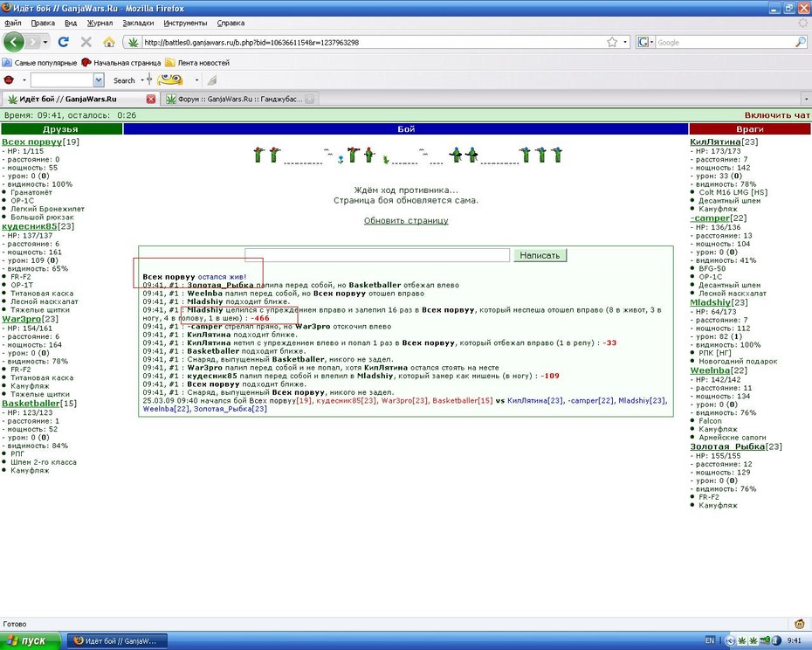Click the green key tray icon
The height and width of the screenshot is (650, 812).
(x=764, y=640)
